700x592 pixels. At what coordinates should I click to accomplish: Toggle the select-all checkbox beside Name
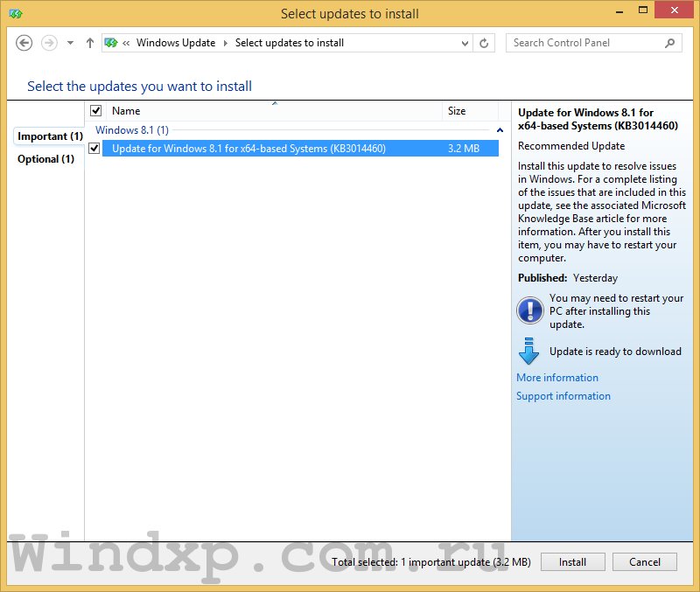point(96,110)
